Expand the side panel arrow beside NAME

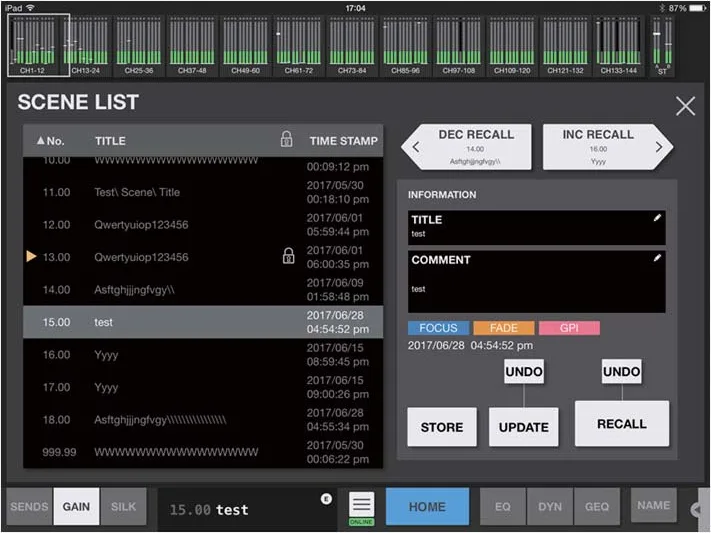[697, 509]
